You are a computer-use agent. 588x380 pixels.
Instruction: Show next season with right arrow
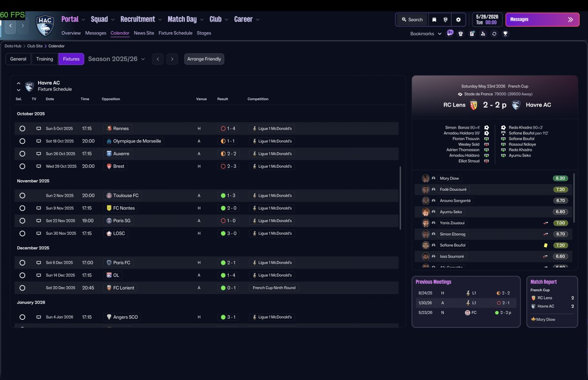coord(172,59)
